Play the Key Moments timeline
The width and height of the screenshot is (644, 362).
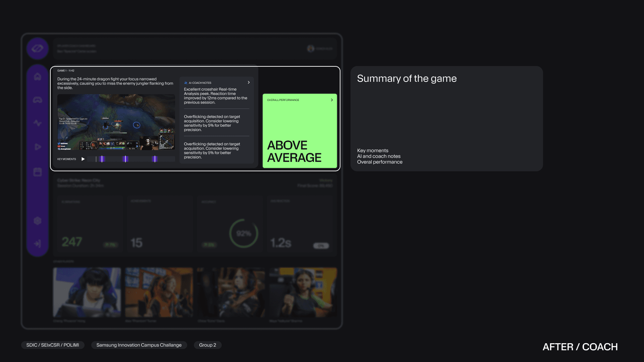coord(83,159)
